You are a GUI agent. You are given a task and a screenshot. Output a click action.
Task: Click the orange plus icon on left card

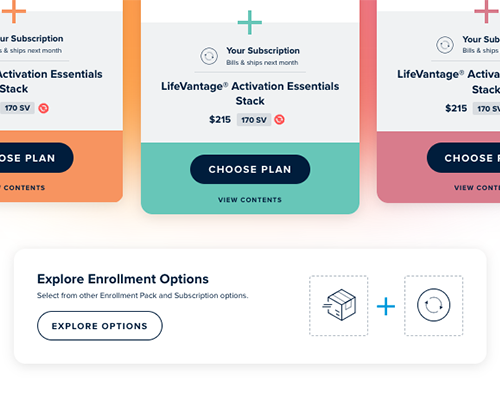(x=14, y=11)
